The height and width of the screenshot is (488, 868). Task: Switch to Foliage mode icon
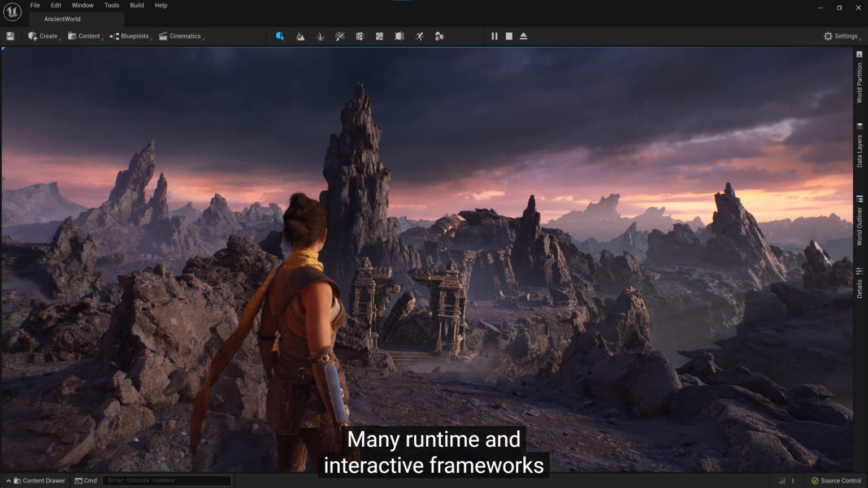click(320, 36)
